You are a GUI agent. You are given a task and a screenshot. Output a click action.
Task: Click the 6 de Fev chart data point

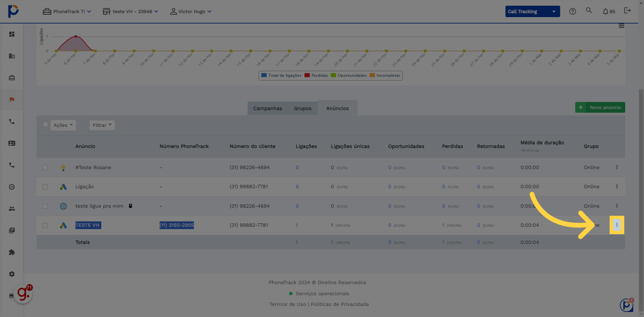76,36
